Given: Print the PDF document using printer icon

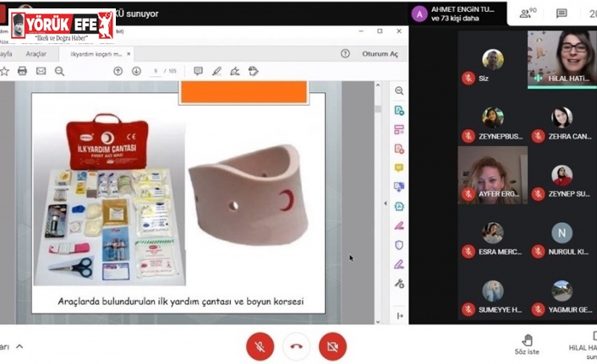Looking at the screenshot, I should (22, 71).
